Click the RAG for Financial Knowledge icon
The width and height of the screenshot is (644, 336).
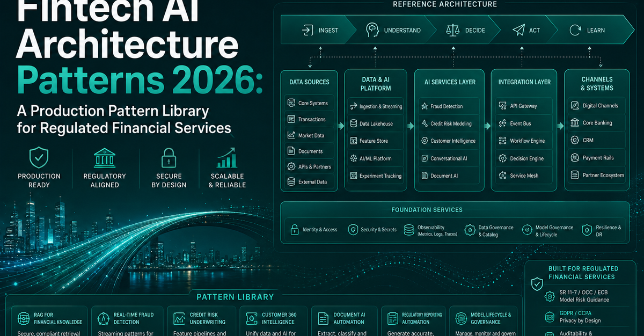(24, 318)
